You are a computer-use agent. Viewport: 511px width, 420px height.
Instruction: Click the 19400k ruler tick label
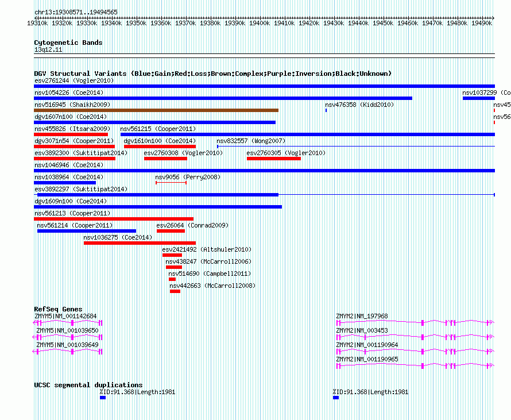click(260, 23)
